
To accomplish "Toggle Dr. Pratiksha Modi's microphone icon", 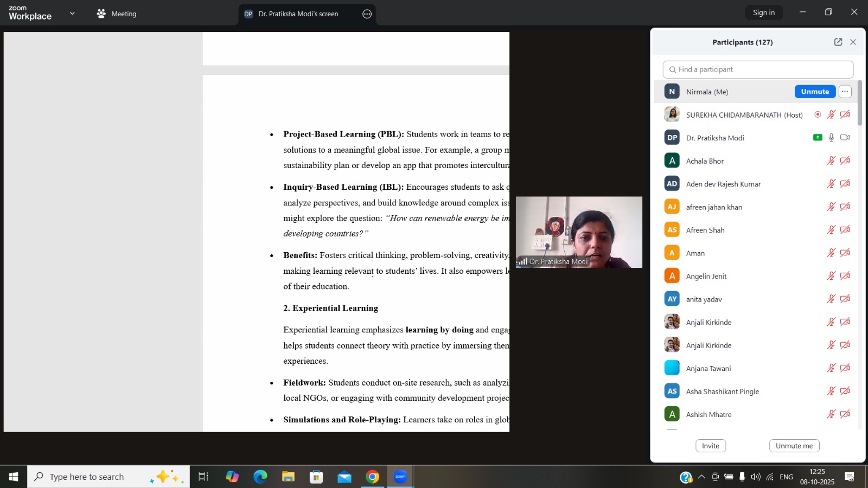I will coord(831,138).
